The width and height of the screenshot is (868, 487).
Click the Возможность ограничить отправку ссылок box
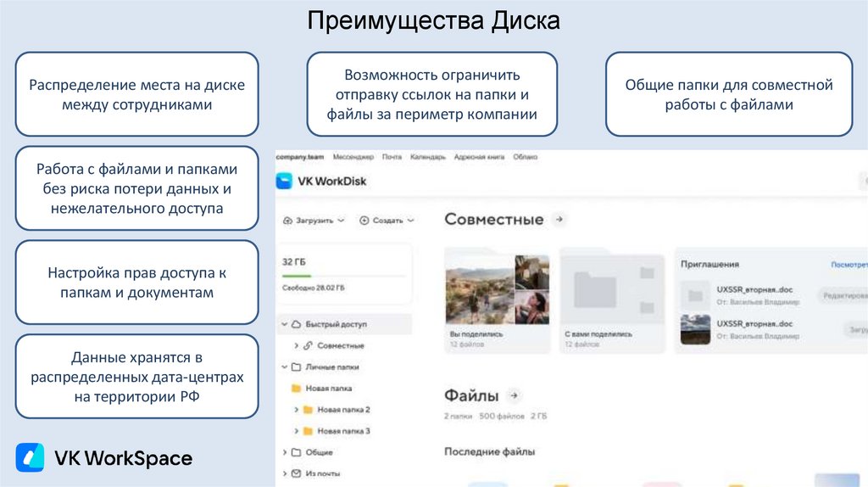[431, 94]
